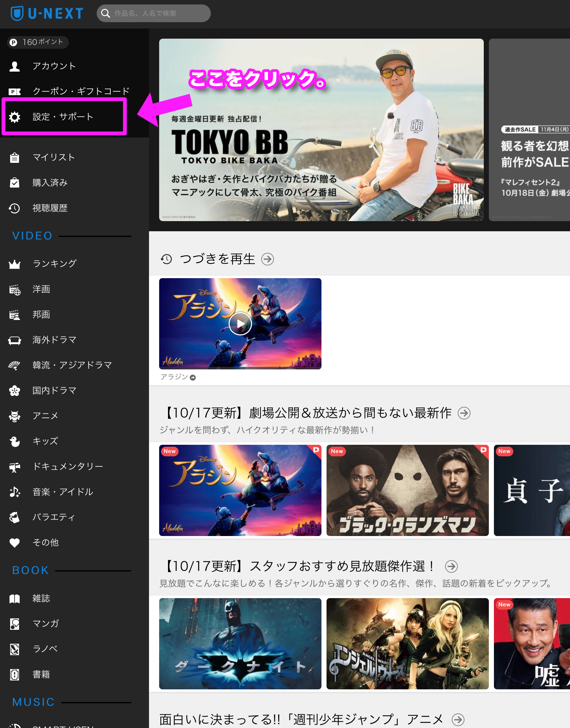
Task: Open クーポン・ギフトコード menu item
Action: tap(81, 91)
